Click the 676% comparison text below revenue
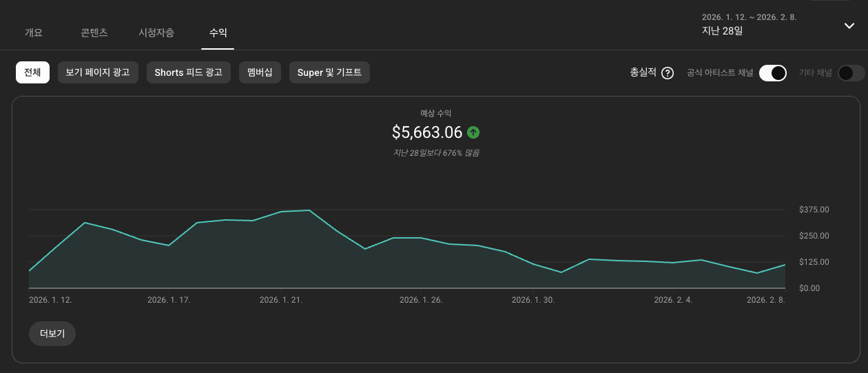868x373 pixels. 435,152
